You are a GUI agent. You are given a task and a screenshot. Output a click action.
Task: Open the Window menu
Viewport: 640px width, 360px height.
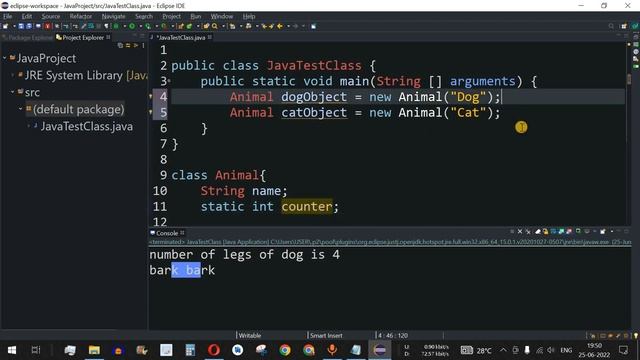[222, 16]
